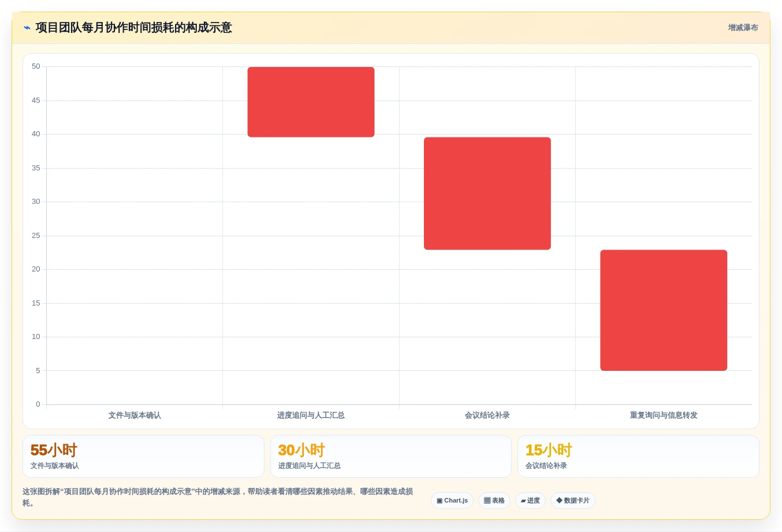Click the y-axis value 40

[36, 134]
